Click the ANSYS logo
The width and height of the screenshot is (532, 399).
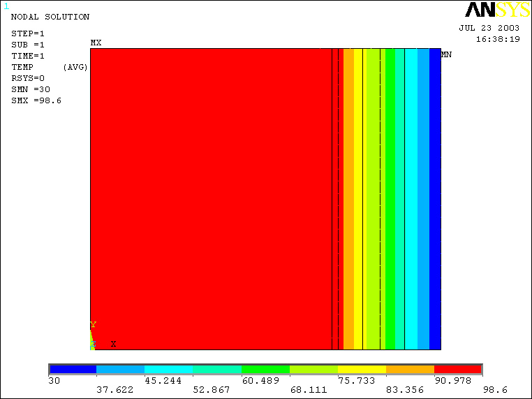click(x=497, y=10)
